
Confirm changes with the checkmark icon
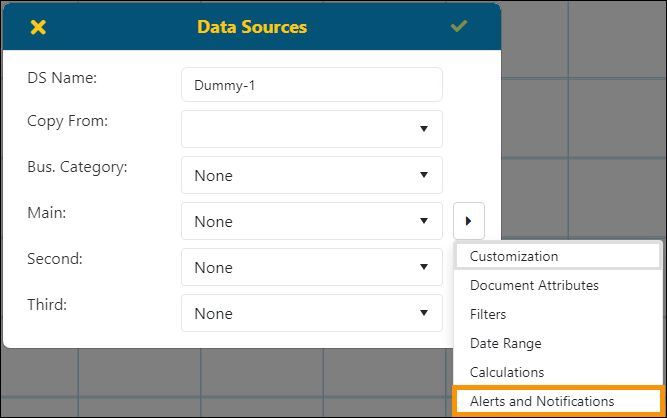click(459, 27)
